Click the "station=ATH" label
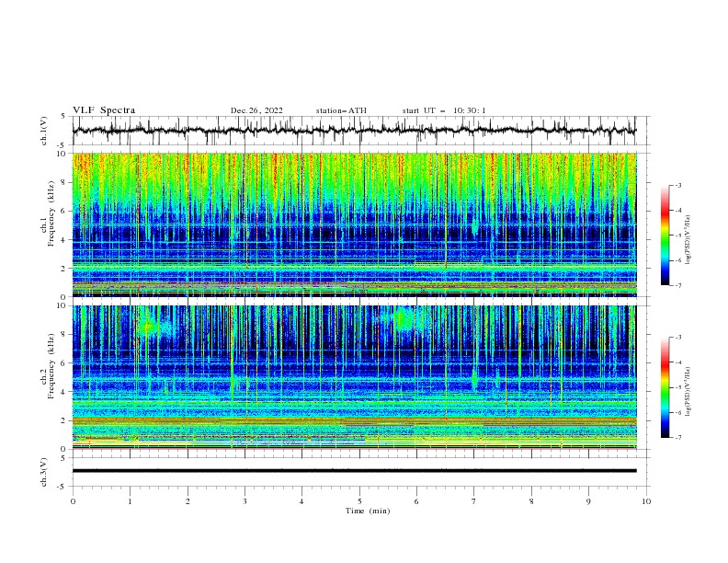The width and height of the screenshot is (728, 563). click(341, 110)
